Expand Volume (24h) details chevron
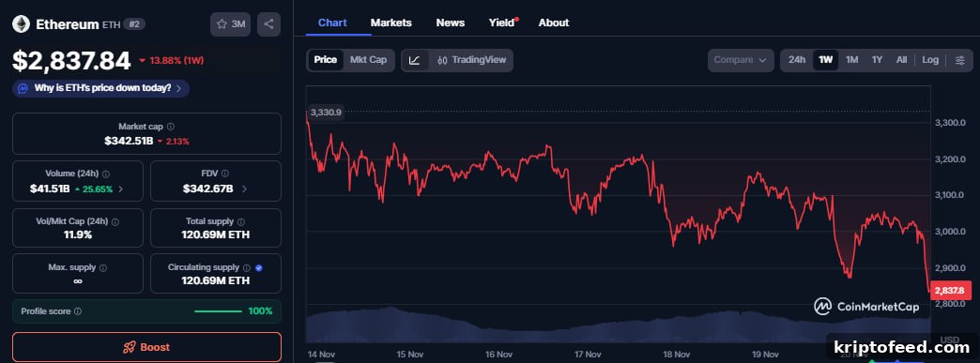980x363 pixels. pyautogui.click(x=121, y=189)
